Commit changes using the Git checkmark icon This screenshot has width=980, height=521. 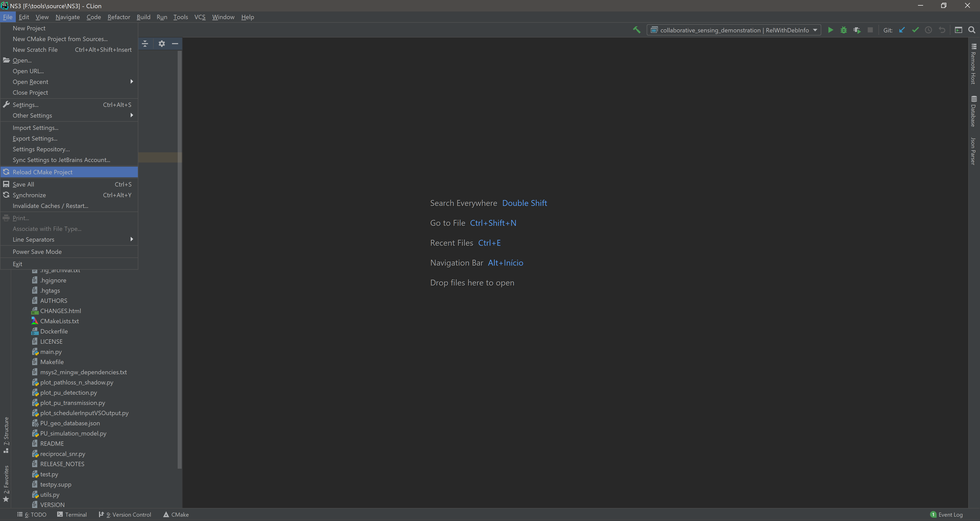[916, 30]
